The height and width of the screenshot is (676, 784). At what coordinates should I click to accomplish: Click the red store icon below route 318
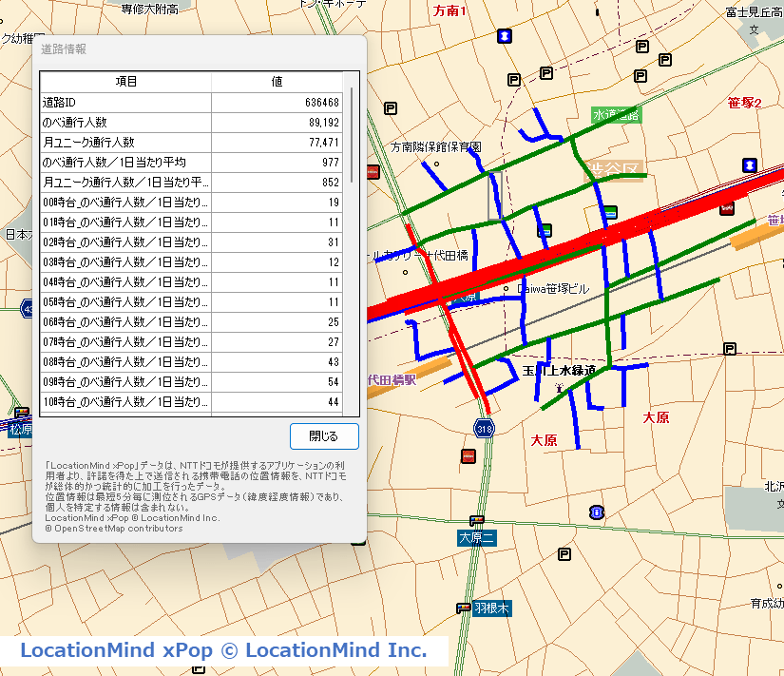point(468,455)
